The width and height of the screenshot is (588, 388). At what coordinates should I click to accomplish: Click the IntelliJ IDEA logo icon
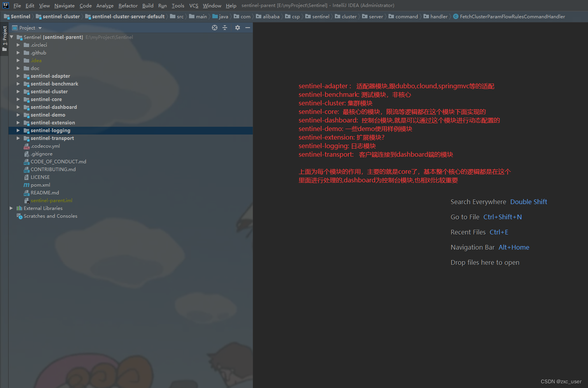[5, 5]
